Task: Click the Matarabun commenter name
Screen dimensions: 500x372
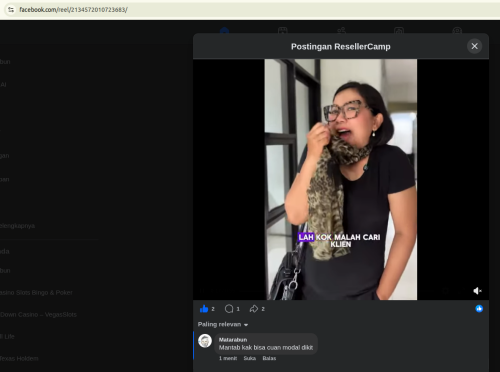Action: (233, 340)
